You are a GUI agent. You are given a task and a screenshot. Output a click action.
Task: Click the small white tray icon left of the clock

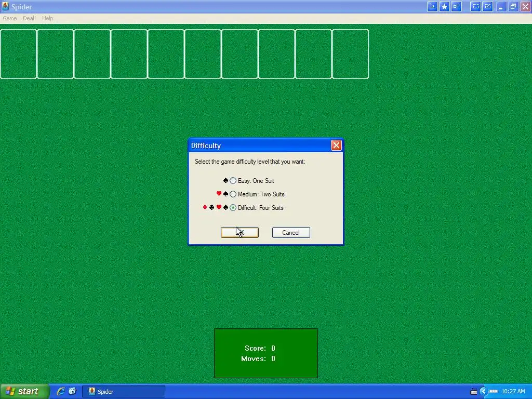tap(494, 392)
